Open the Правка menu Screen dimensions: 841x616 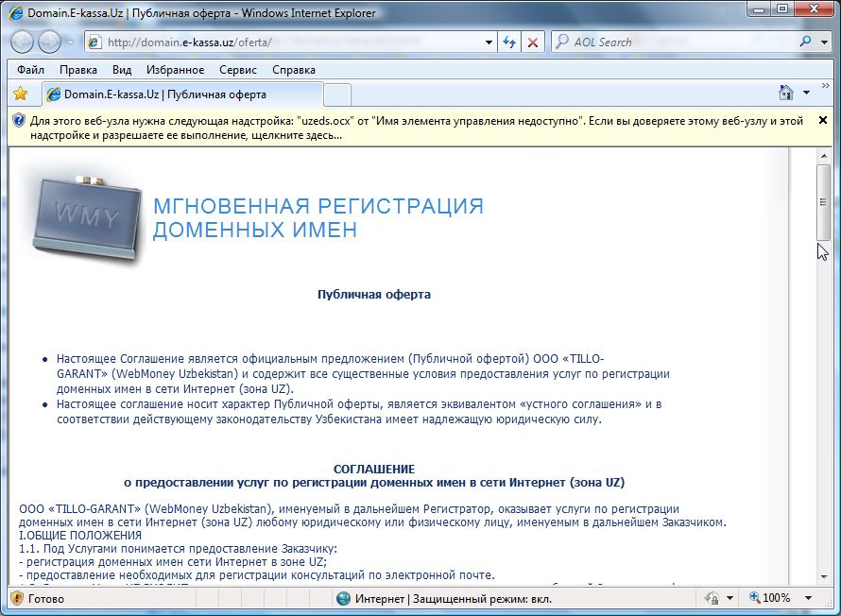[78, 70]
